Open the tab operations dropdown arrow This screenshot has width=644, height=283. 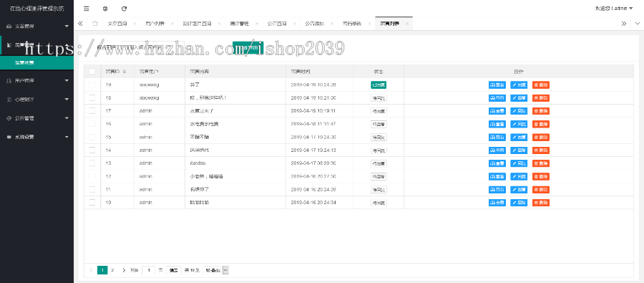pyautogui.click(x=637, y=24)
